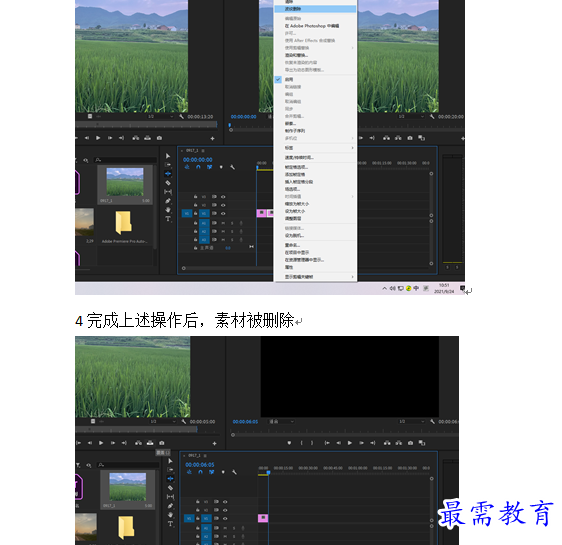
Task: Click blue timecode 00:00:06:05 in lower timeline
Action: [x=200, y=465]
